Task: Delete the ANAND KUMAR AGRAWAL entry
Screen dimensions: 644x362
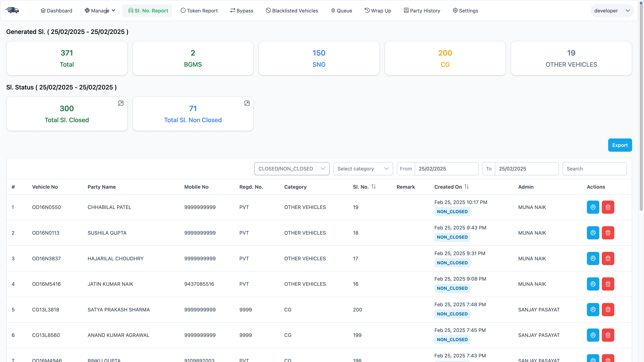Action: click(x=608, y=335)
